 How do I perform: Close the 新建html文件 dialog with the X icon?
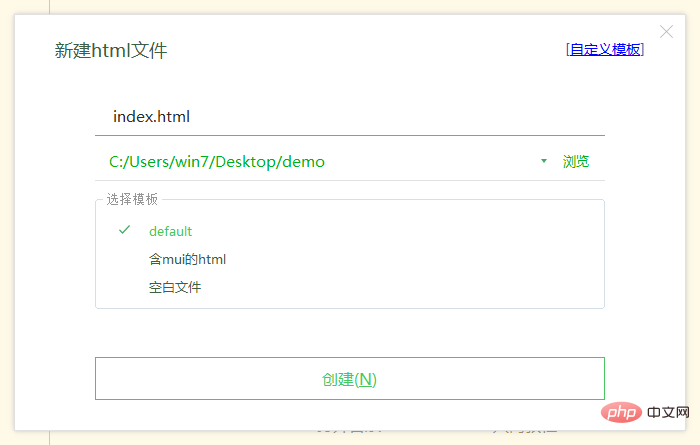tap(666, 32)
